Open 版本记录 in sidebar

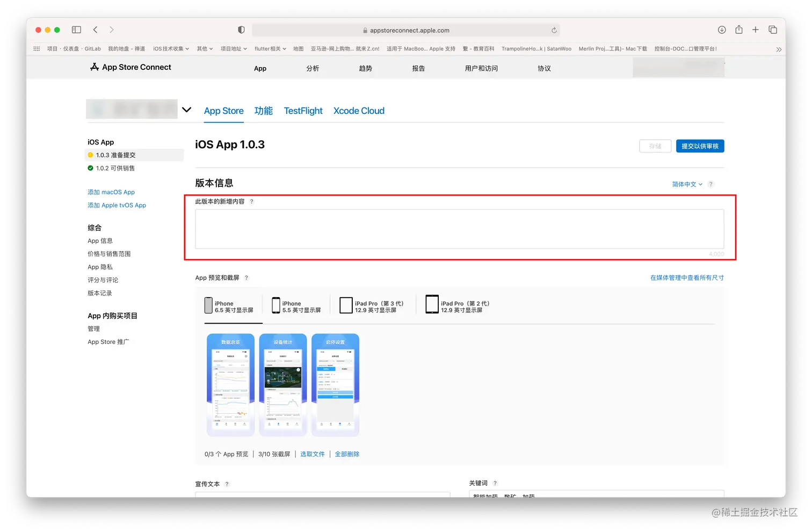click(100, 293)
